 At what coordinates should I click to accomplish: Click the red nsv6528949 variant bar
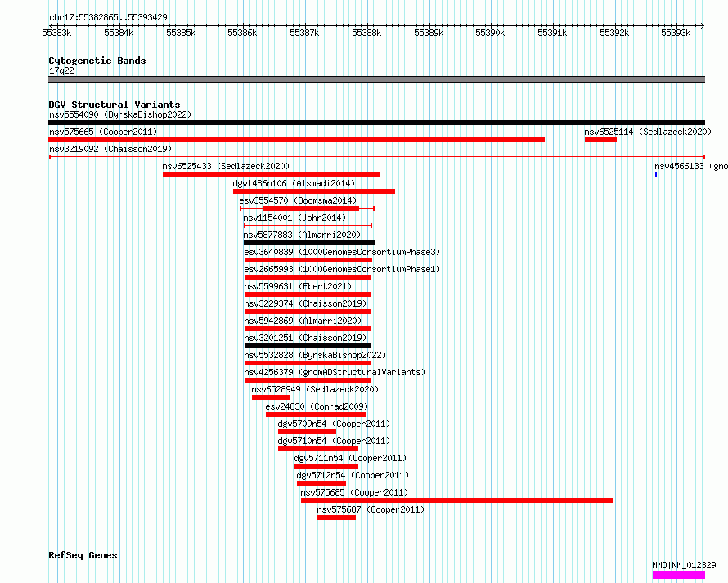coord(271,397)
